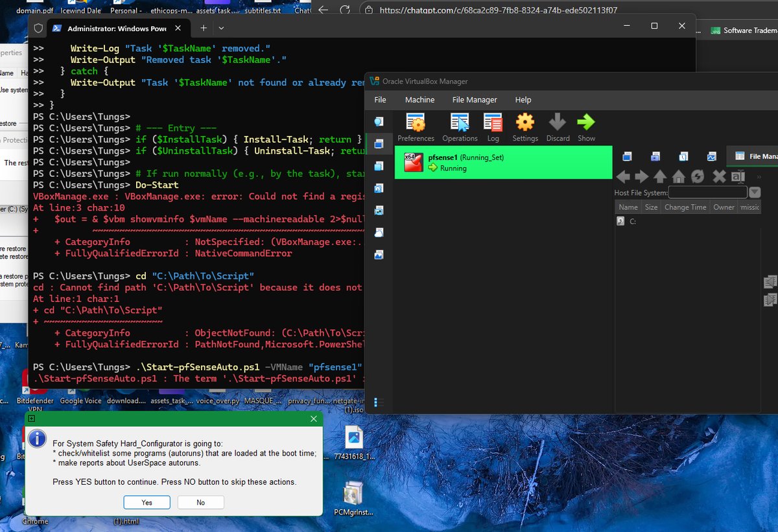Open the Log toolbar icon in VirtualBox

coord(493,127)
